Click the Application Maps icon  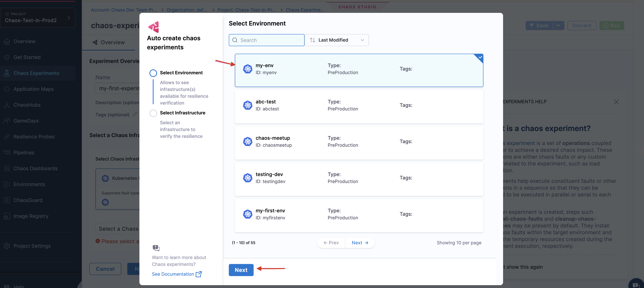click(7, 89)
